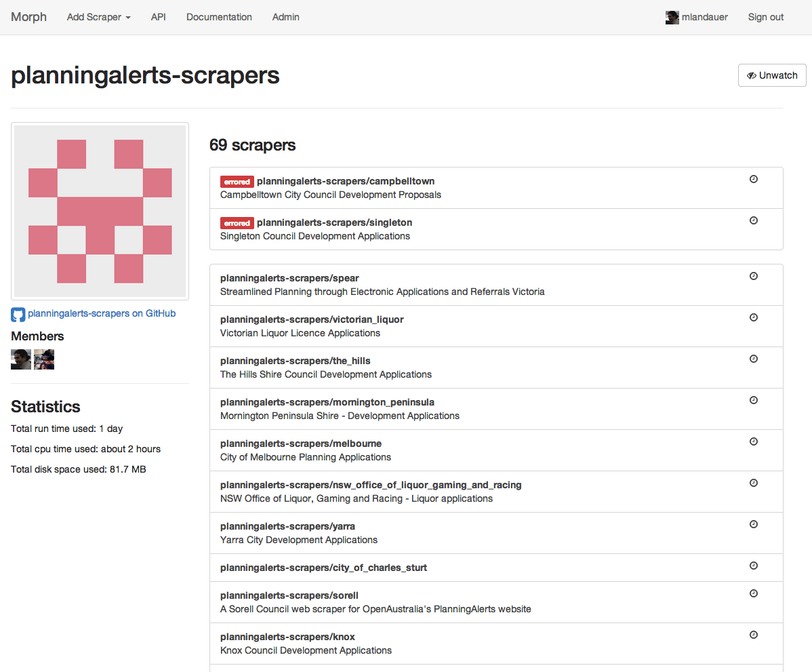The image size is (812, 672).
Task: Open the planningalerts-scrapers/singleton scraper
Action: pos(335,223)
